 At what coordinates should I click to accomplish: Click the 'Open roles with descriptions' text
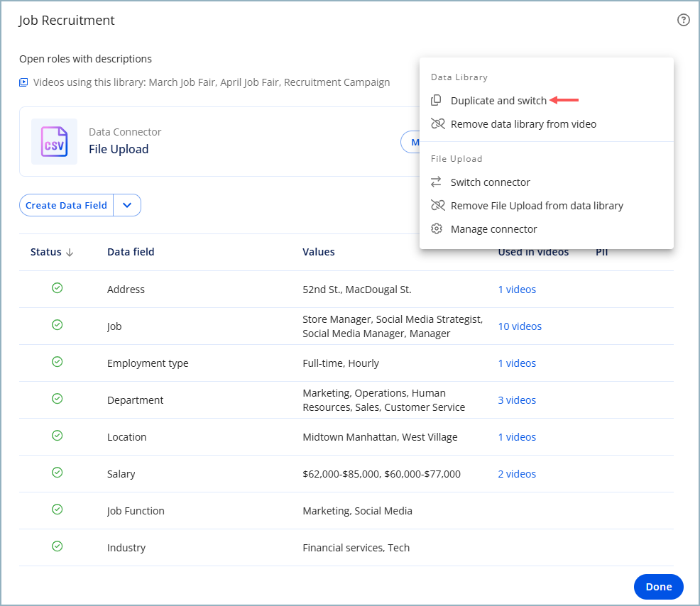pyautogui.click(x=85, y=59)
